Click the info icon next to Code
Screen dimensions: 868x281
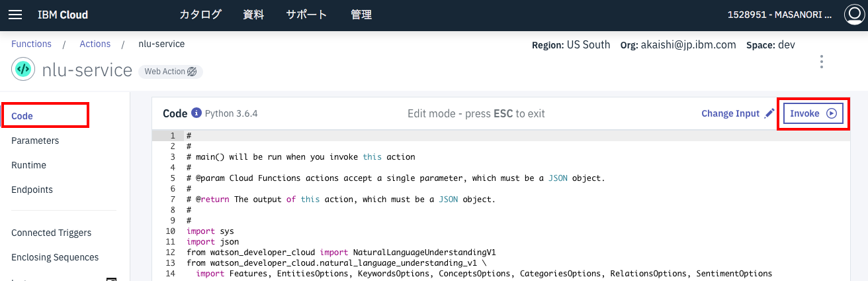pyautogui.click(x=196, y=113)
